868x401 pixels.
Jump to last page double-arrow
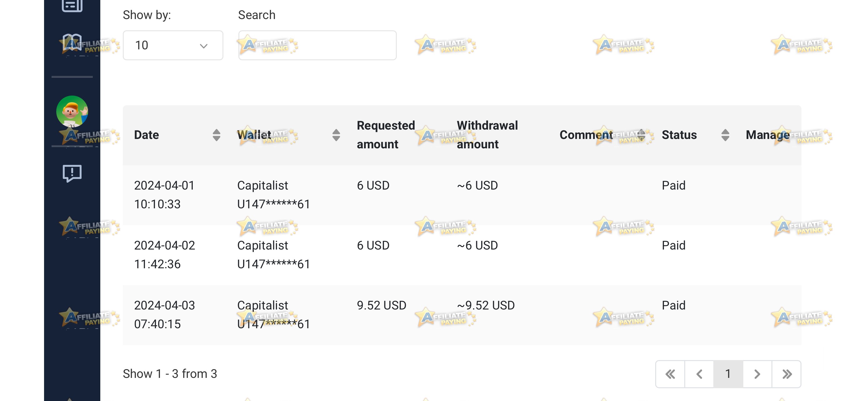[786, 374]
